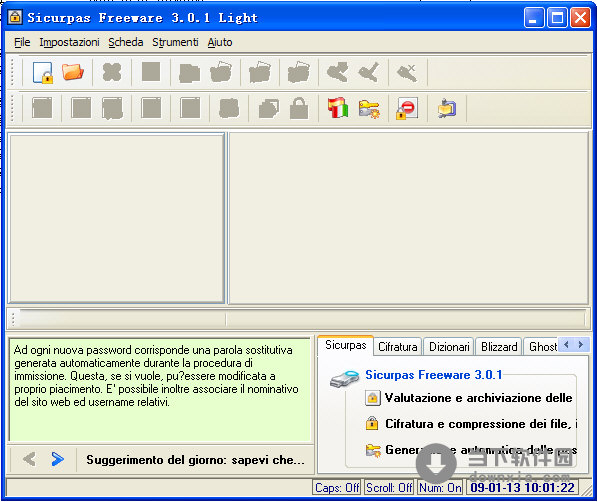Screen dimensions: 597x502
Task: Switch to the Sicurpas tab
Action: [345, 345]
